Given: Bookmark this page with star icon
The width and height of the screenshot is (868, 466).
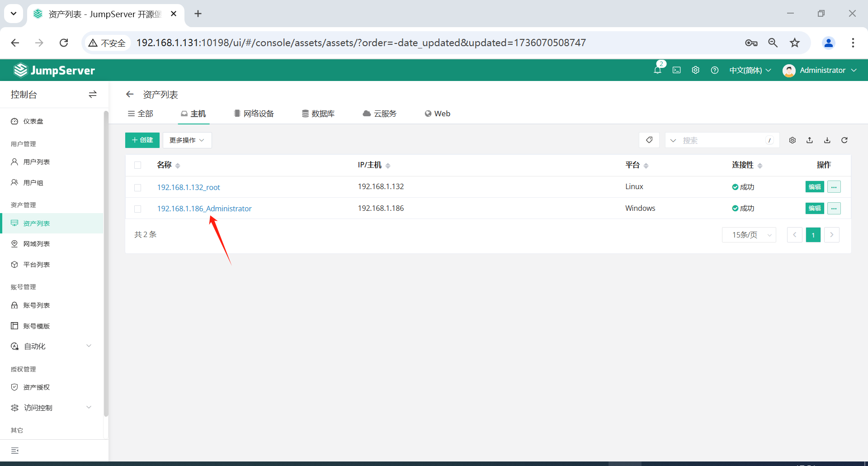Looking at the screenshot, I should click(795, 43).
